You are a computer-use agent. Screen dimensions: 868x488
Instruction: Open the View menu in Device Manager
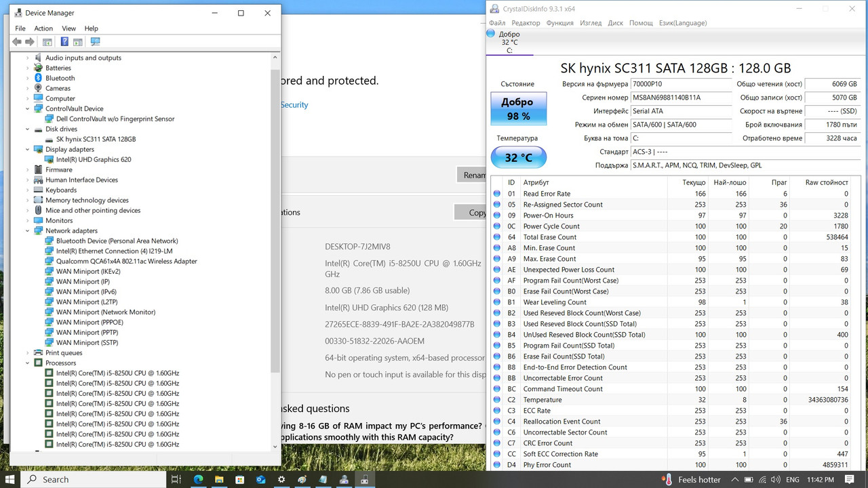tap(69, 28)
